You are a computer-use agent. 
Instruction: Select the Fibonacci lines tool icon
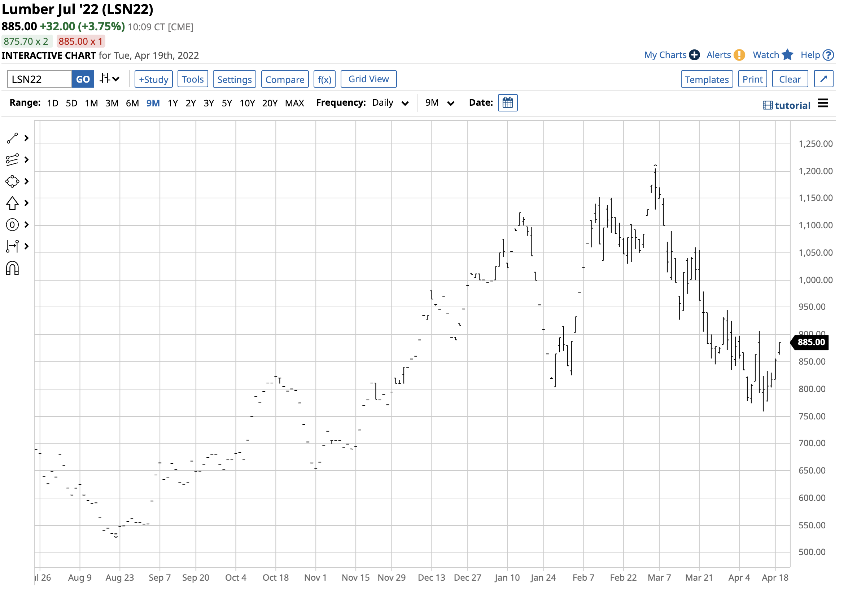12,160
